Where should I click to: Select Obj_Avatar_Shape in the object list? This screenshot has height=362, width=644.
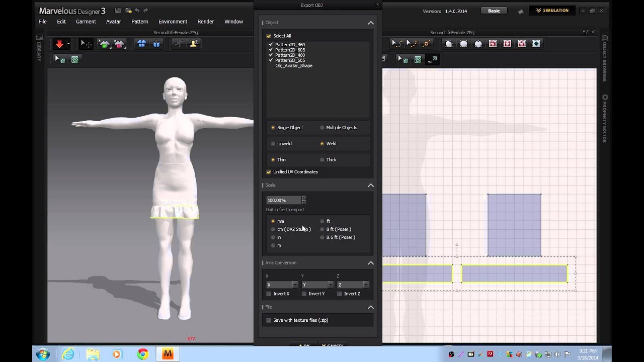294,66
